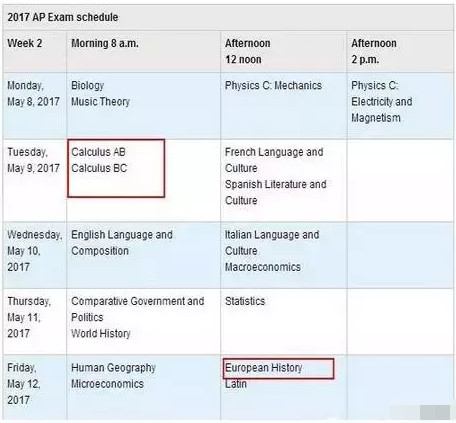Click the highlighted European History entry

264,368
